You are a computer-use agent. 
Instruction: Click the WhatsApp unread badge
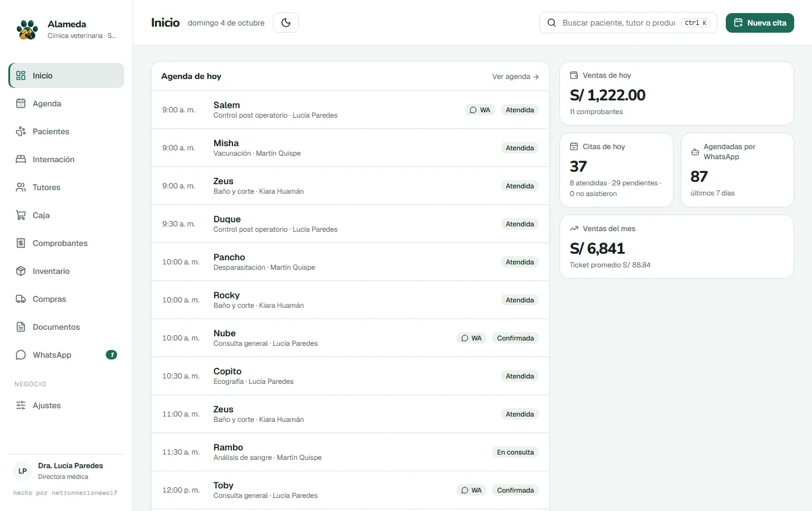[x=111, y=355]
